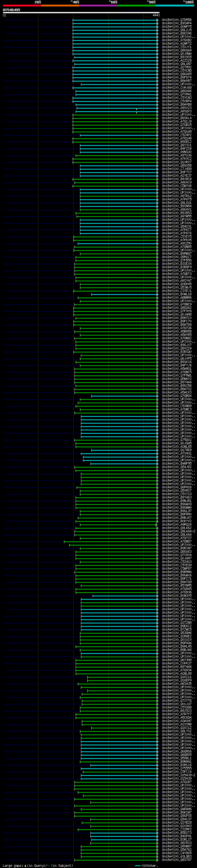The width and height of the screenshot is (197, 868).
Task: Select hit label UniRef100_A2YE37
Action: (177, 176)
